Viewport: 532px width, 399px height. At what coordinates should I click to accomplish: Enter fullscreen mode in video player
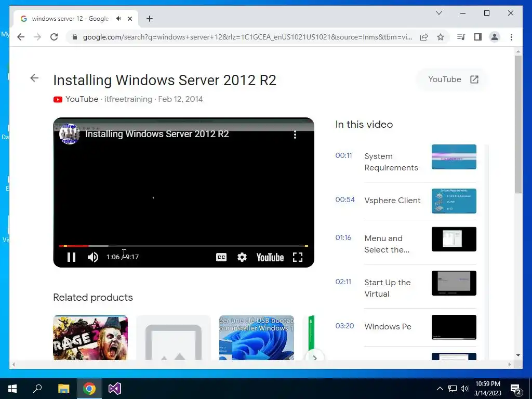298,257
